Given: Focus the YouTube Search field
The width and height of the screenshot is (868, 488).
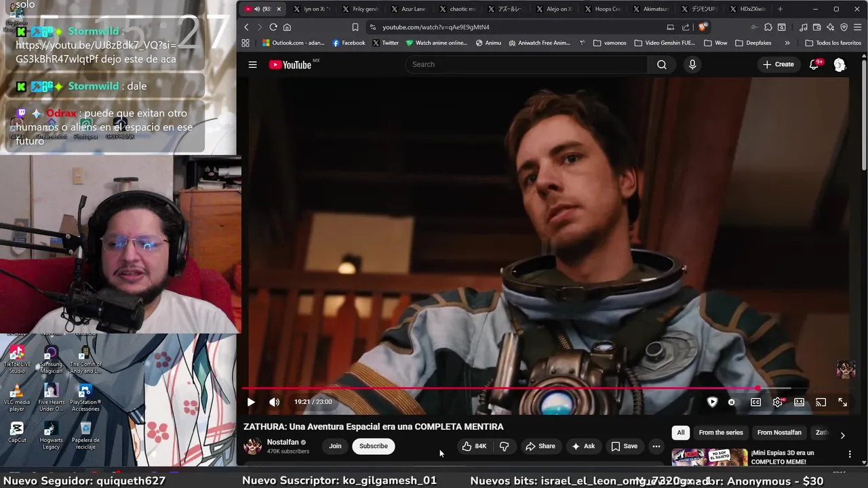Looking at the screenshot, I should point(526,64).
